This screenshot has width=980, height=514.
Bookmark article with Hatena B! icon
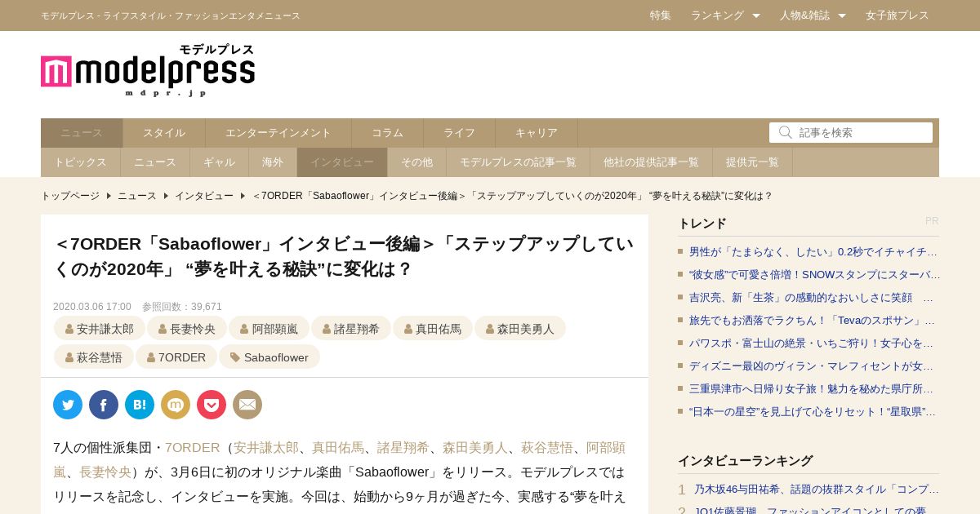point(140,405)
